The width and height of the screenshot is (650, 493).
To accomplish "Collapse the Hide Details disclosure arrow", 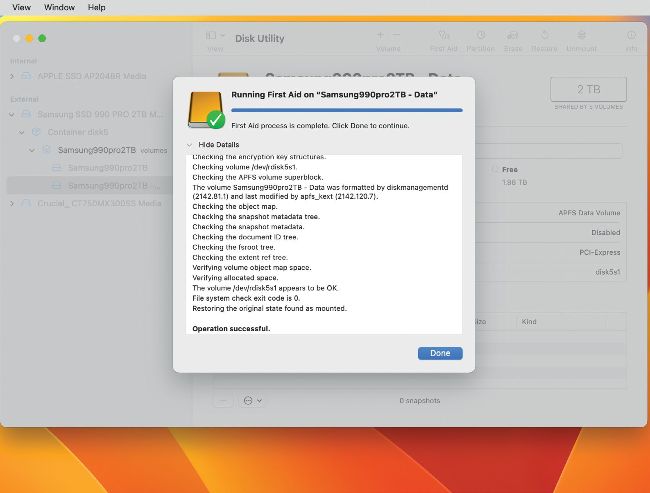I will coord(189,144).
